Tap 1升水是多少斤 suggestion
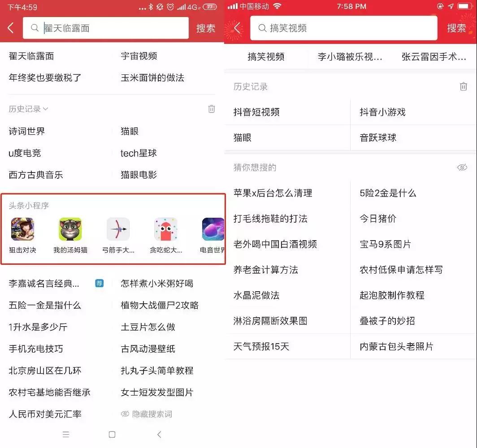 [x=38, y=327]
